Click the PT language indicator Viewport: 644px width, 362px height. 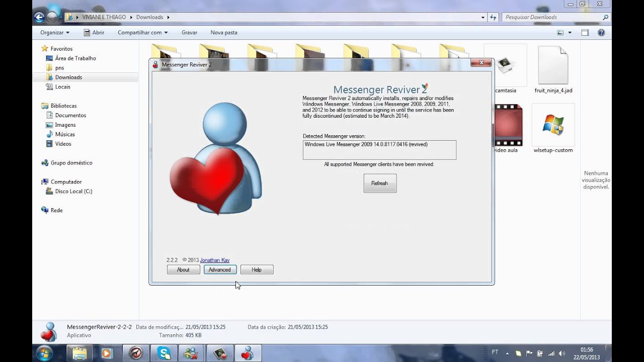(495, 352)
